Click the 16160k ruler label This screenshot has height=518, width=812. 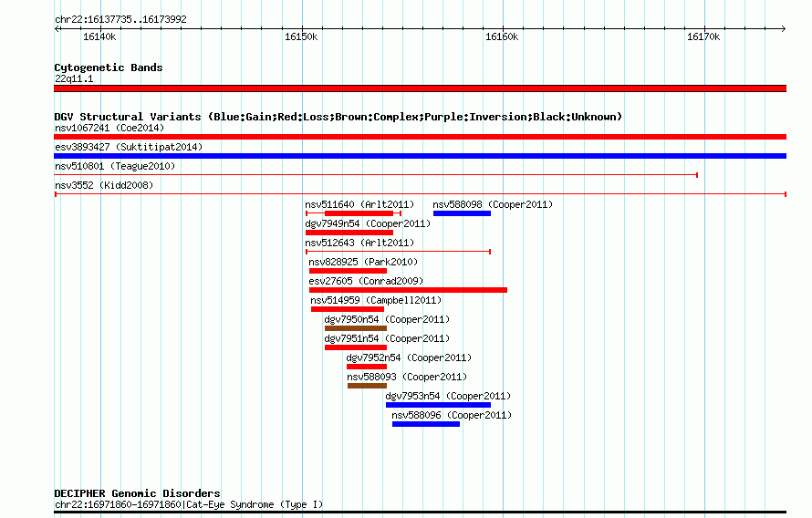pyautogui.click(x=502, y=36)
